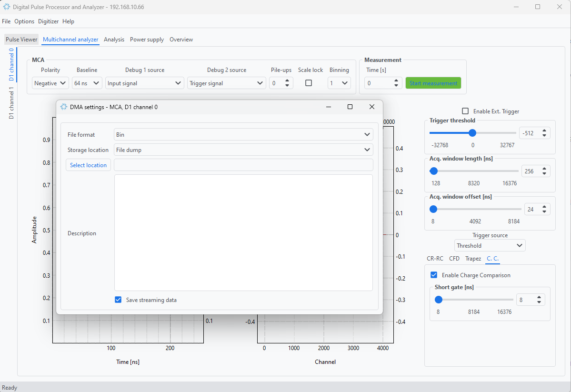Disable Save streaming data checkbox
This screenshot has width=571, height=392.
click(118, 300)
